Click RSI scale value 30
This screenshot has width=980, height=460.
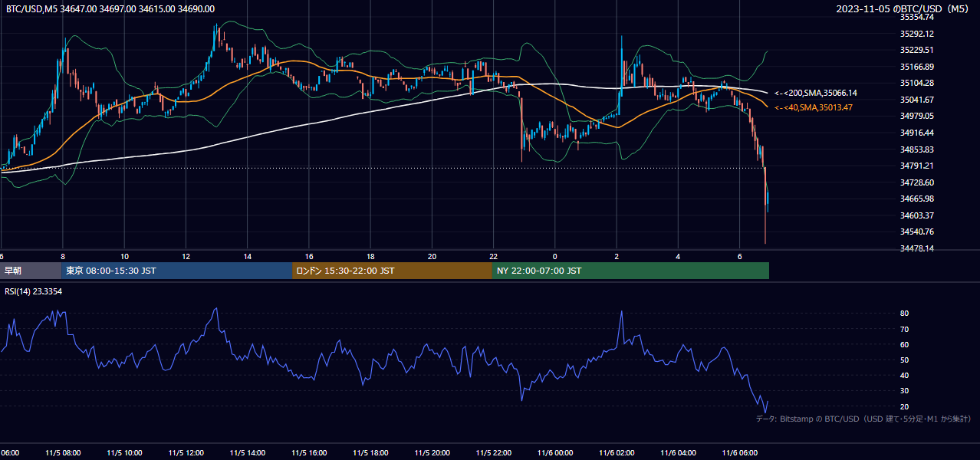point(905,391)
